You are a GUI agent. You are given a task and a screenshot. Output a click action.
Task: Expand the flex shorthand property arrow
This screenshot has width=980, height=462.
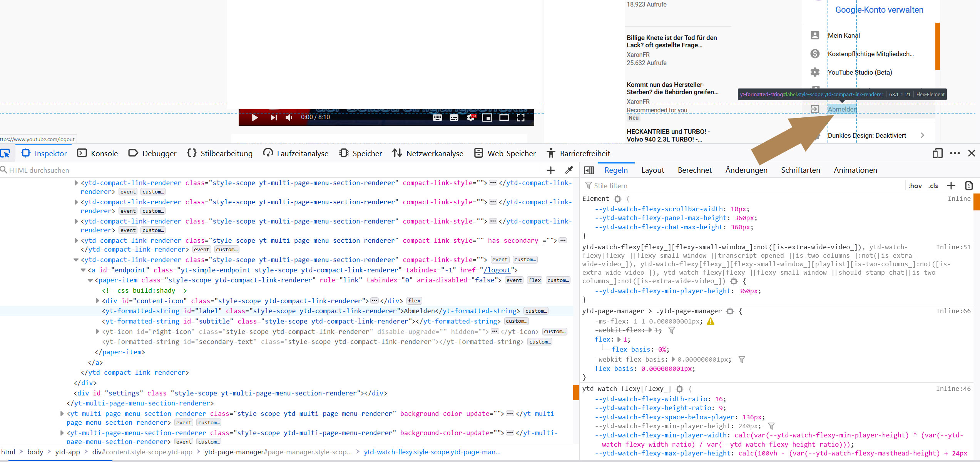coord(619,340)
